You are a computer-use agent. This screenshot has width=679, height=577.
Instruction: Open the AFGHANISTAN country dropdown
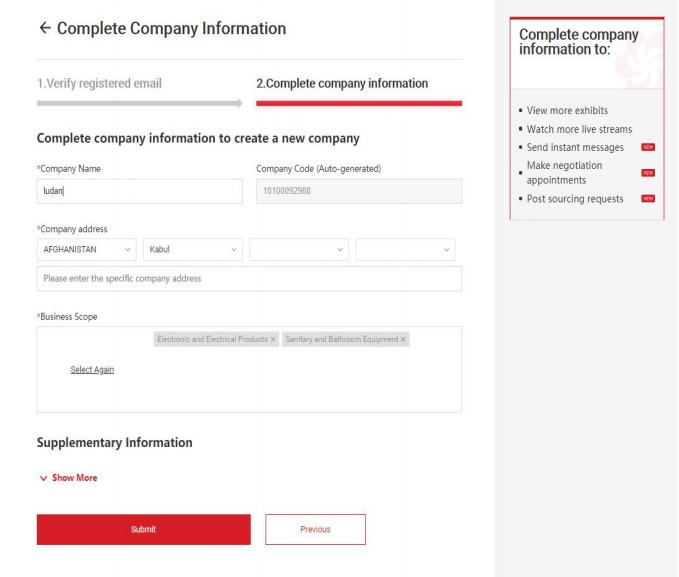(x=87, y=250)
